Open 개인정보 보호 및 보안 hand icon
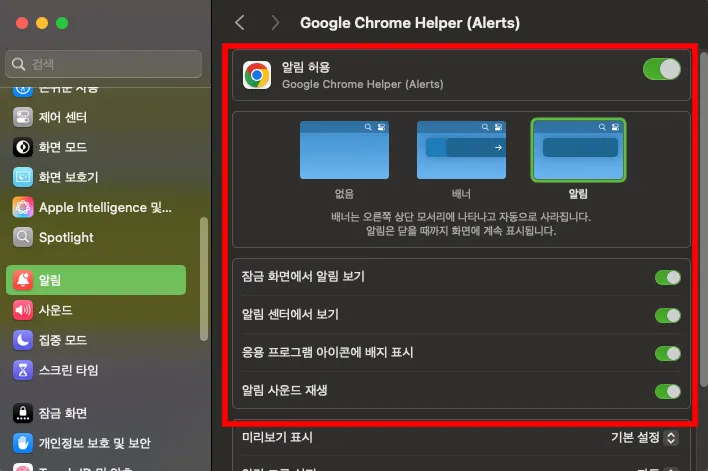The image size is (708, 471). pos(23,443)
